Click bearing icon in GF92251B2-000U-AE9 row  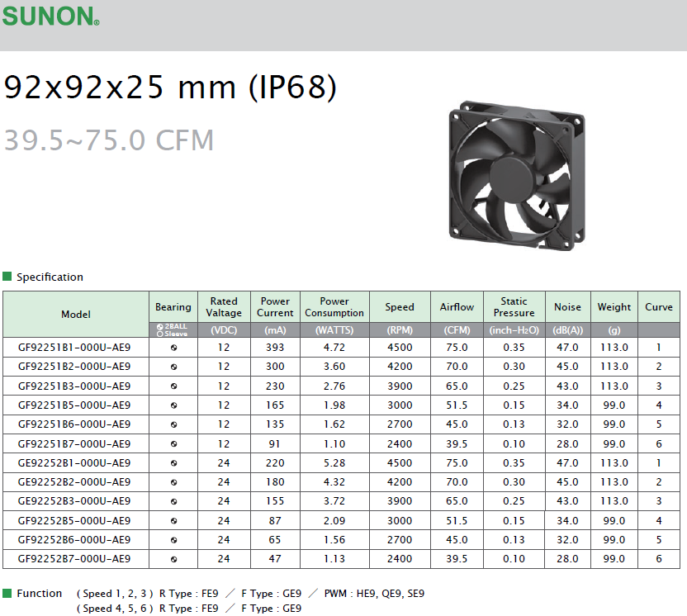pyautogui.click(x=173, y=367)
